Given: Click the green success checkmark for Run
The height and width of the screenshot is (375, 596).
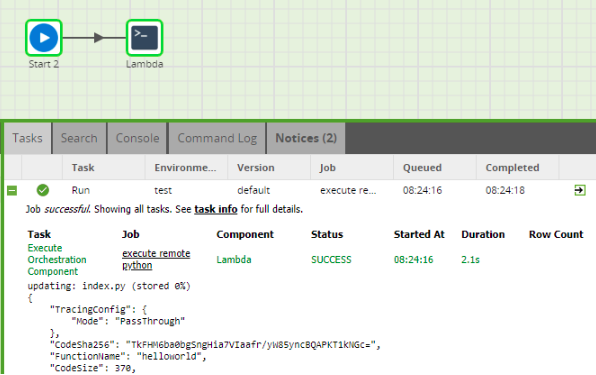Looking at the screenshot, I should [x=43, y=190].
